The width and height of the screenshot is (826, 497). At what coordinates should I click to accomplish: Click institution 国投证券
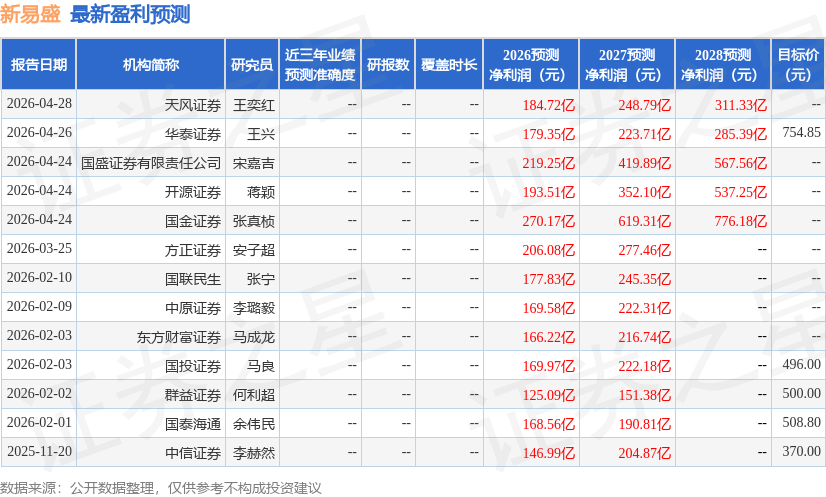pyautogui.click(x=193, y=366)
